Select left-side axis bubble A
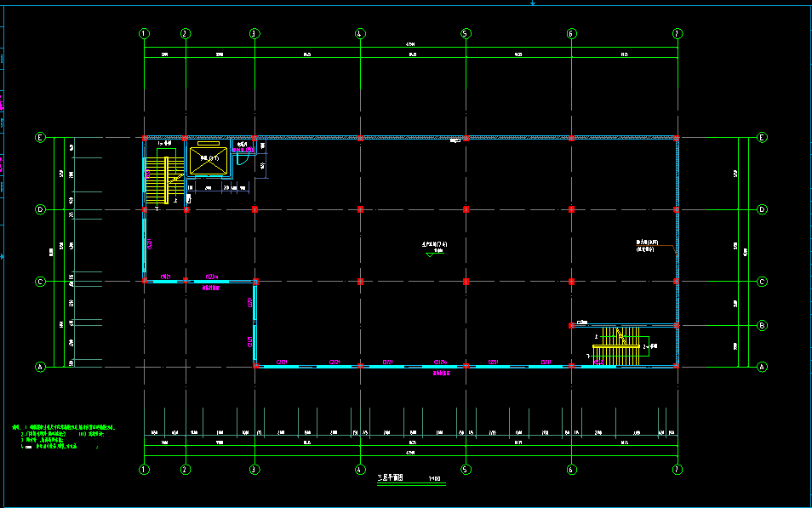The height and width of the screenshot is (508, 812). [x=39, y=367]
